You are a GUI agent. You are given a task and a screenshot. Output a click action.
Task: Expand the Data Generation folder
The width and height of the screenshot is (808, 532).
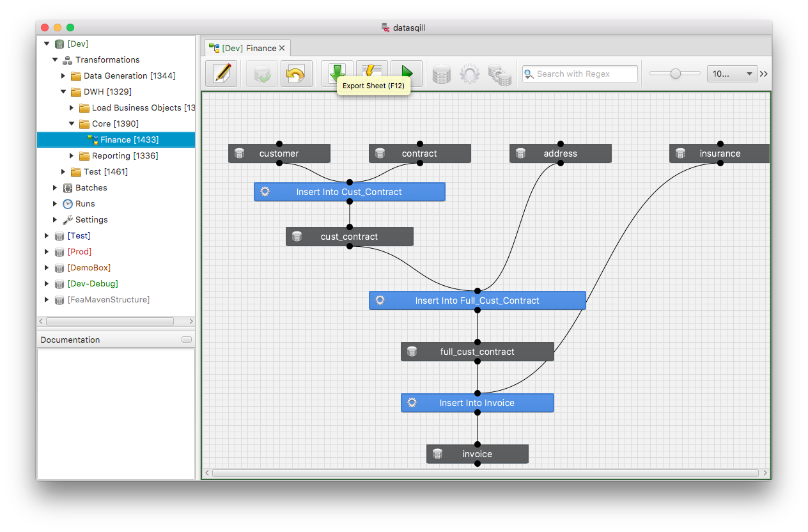(x=63, y=76)
